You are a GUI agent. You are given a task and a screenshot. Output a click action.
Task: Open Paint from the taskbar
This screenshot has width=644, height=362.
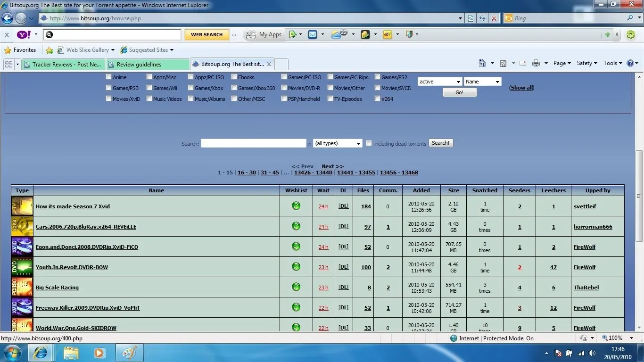[x=129, y=353]
